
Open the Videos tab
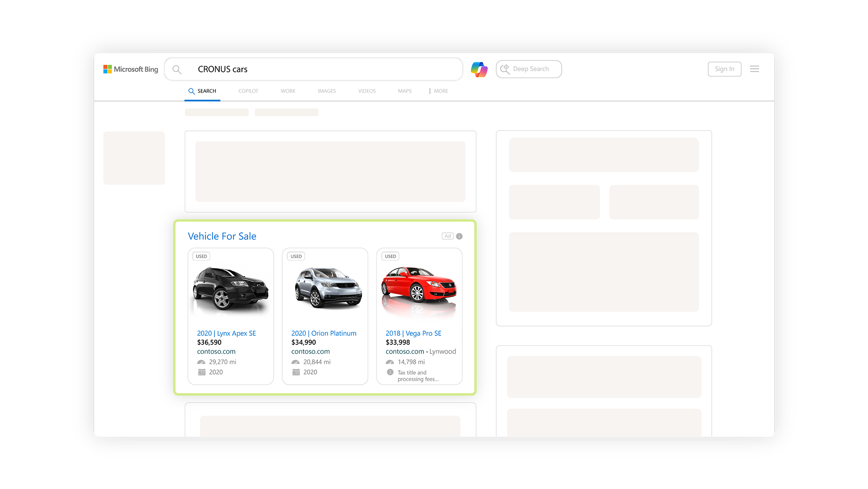click(367, 91)
